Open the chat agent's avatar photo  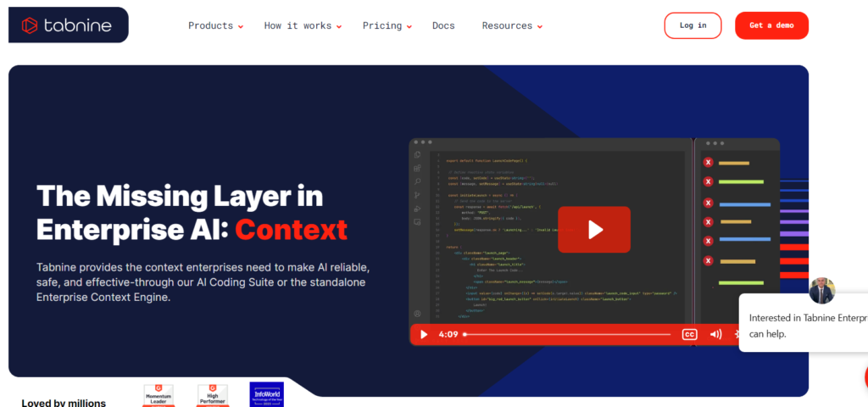821,291
